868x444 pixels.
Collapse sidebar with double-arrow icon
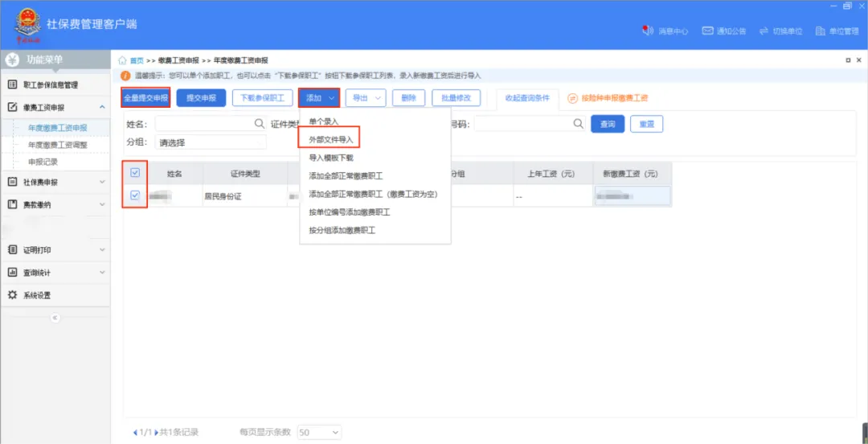[x=55, y=318]
